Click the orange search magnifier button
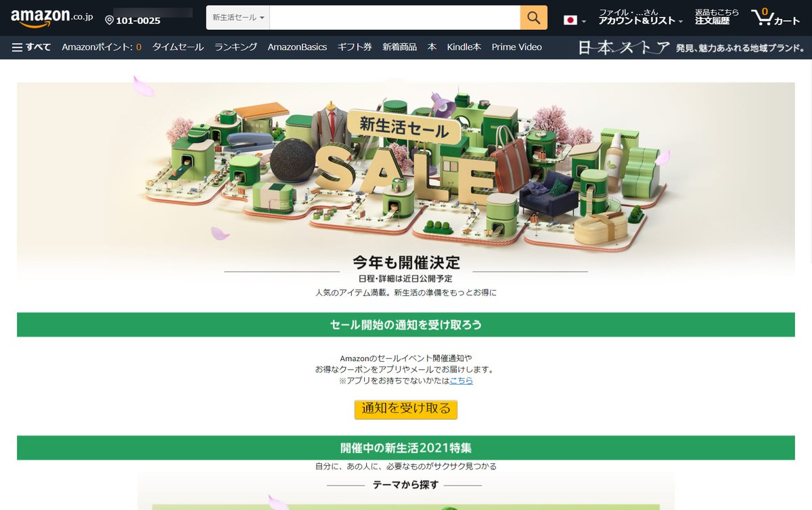This screenshot has height=510, width=812. tap(533, 18)
